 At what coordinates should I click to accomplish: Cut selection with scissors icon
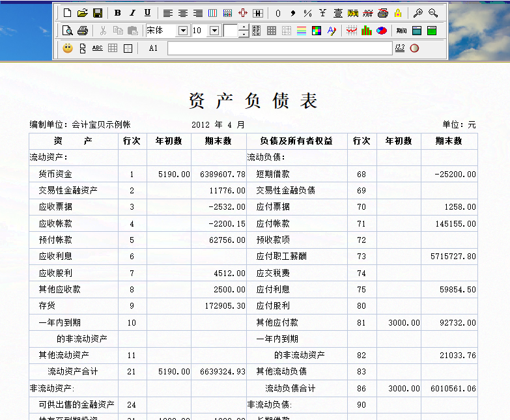[103, 31]
